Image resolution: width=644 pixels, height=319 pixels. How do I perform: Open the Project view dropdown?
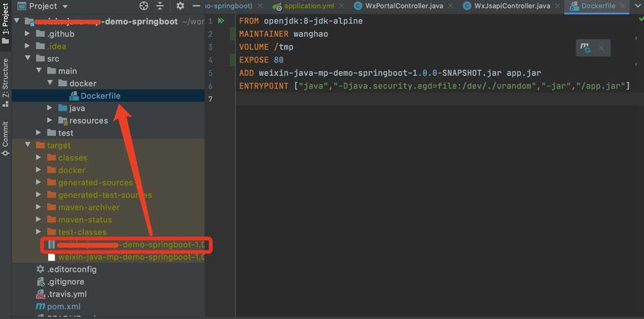tap(43, 6)
